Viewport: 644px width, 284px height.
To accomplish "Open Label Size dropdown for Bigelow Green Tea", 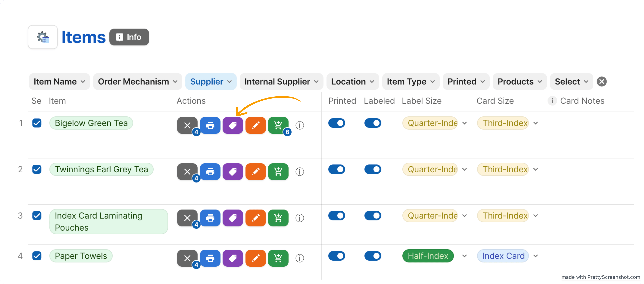I will [x=464, y=123].
